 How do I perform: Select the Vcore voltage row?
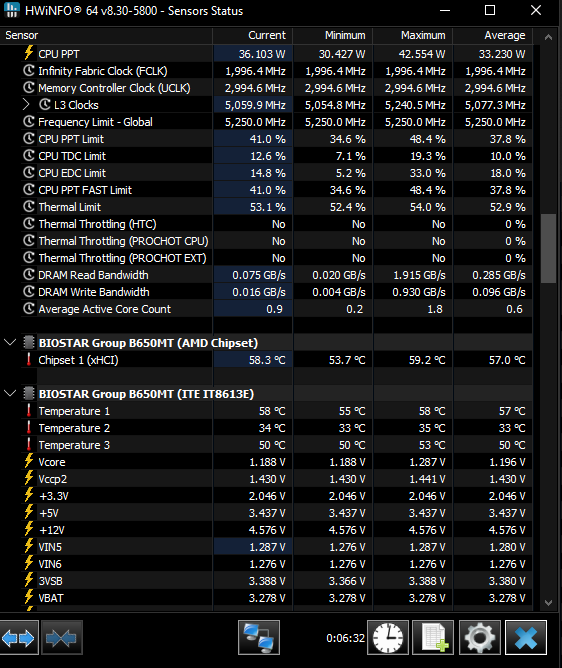click(266, 462)
